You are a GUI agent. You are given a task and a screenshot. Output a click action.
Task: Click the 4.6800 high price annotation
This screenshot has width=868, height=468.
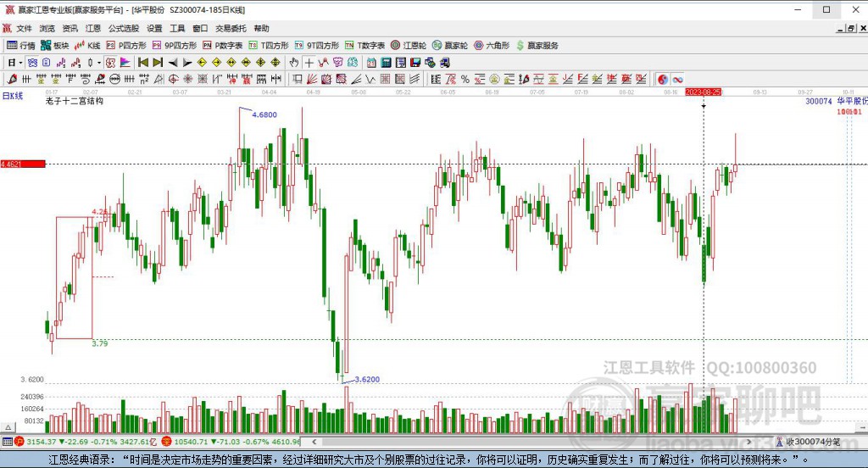(x=264, y=114)
